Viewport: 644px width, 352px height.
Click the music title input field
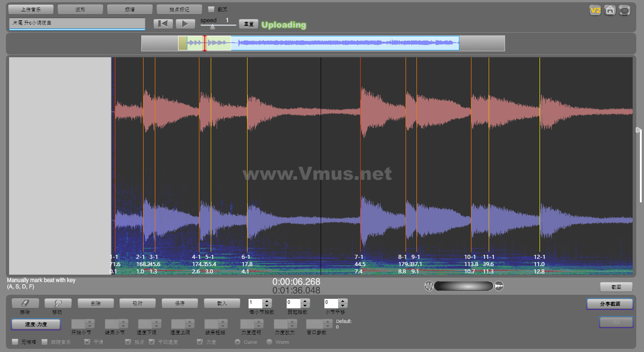pos(77,24)
